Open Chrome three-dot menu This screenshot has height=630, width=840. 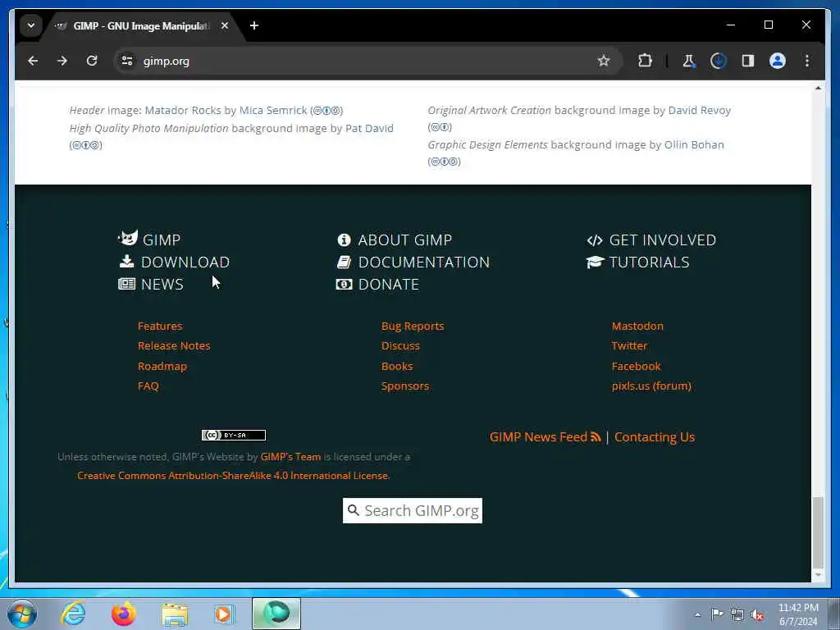807,61
